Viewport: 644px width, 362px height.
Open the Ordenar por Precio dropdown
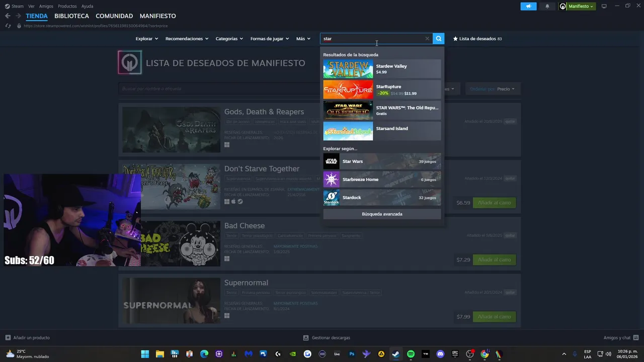(493, 89)
